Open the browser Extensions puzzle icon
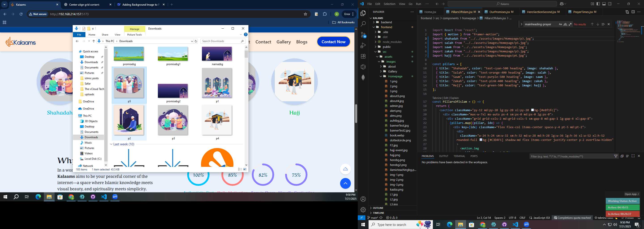Image resolution: width=644 pixels, height=229 pixels. tap(325, 14)
